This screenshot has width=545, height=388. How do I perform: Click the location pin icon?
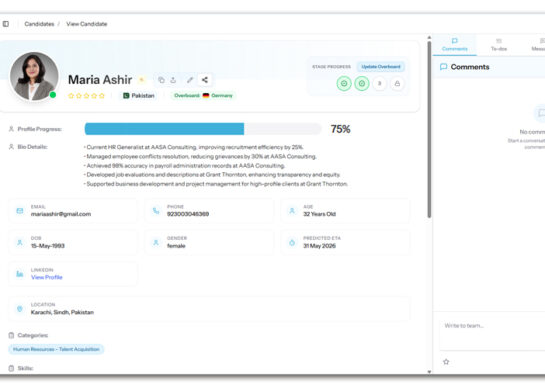pyautogui.click(x=20, y=309)
